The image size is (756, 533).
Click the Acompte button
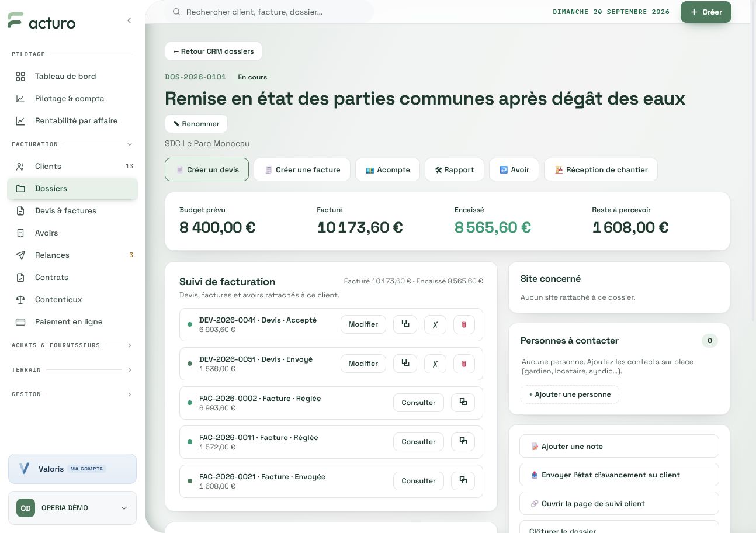[x=387, y=170]
